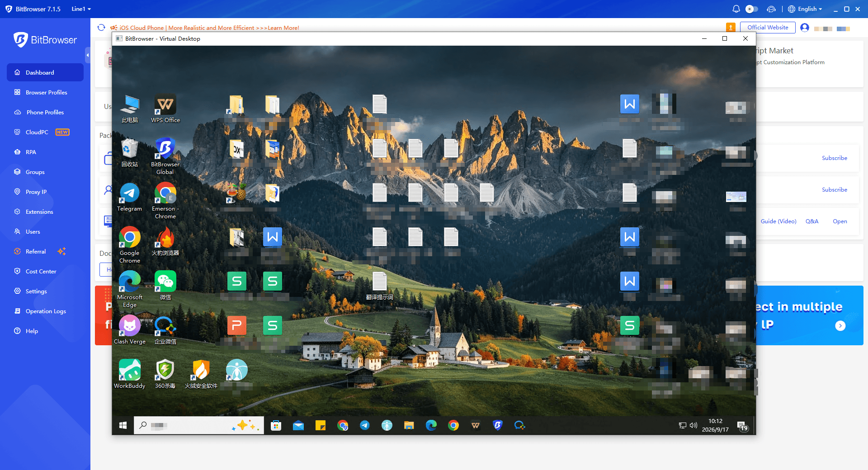
Task: Open Cost Center in the sidebar
Action: click(x=45, y=271)
